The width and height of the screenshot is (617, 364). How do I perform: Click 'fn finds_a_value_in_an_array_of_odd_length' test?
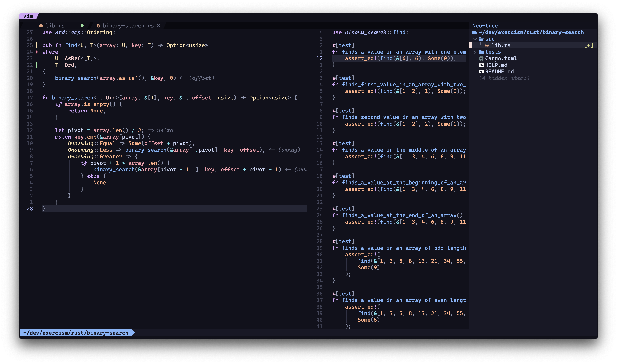(x=399, y=248)
